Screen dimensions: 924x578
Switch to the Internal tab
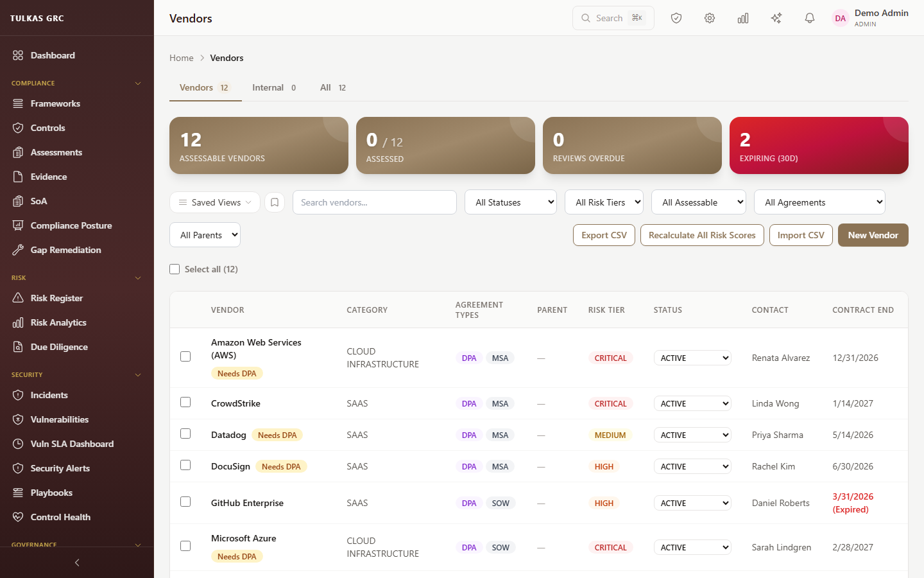[x=274, y=88]
